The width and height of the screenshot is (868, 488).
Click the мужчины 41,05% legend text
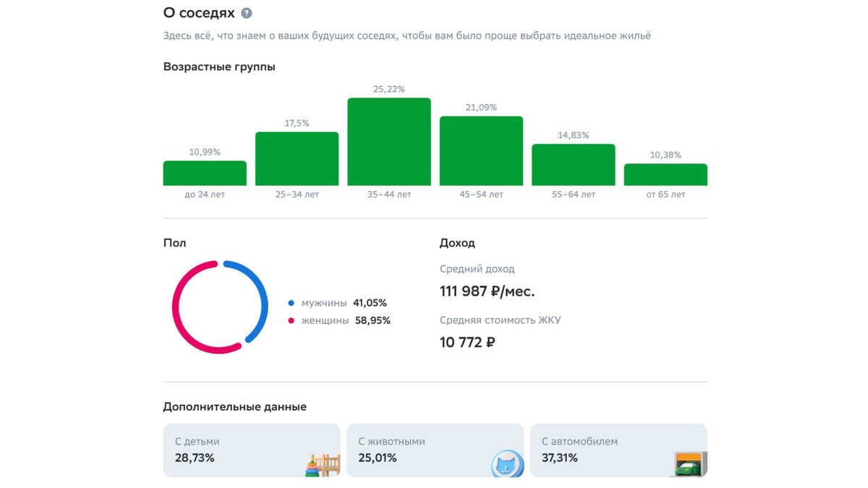[x=344, y=303]
